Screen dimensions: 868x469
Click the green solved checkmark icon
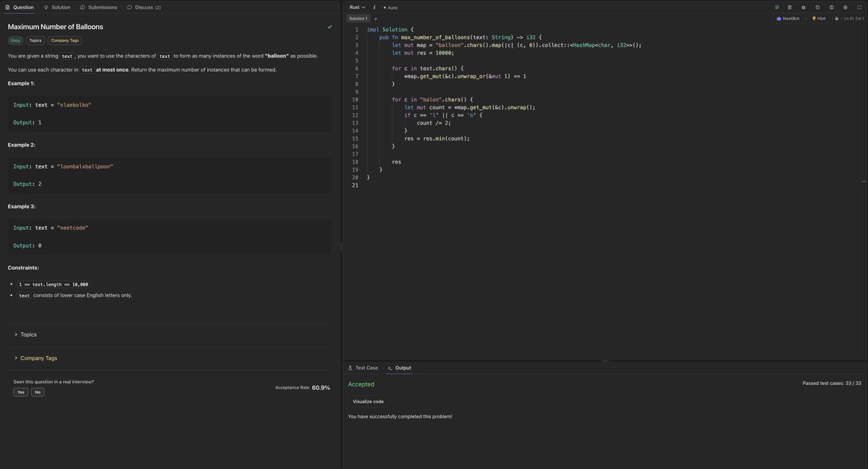click(329, 27)
